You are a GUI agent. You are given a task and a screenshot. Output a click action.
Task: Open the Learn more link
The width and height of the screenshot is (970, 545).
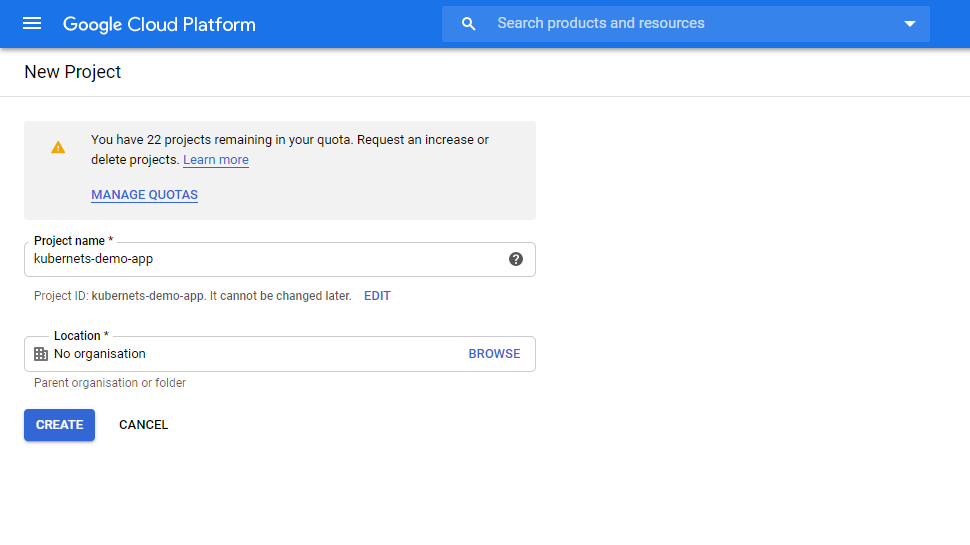(x=216, y=160)
